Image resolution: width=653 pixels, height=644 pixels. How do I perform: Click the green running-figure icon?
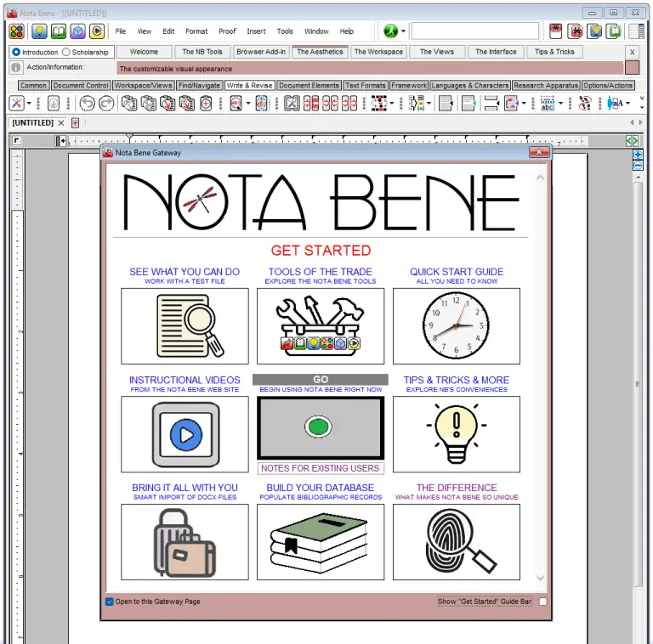point(390,31)
